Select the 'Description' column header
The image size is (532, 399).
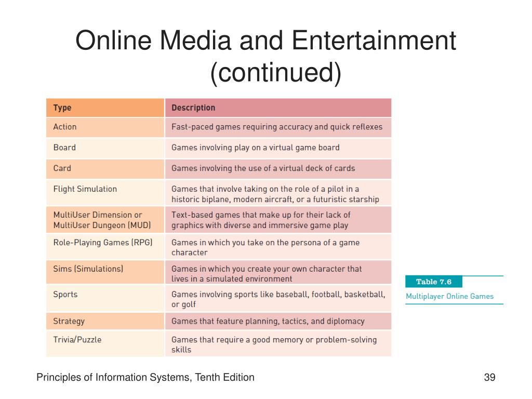click(x=278, y=108)
